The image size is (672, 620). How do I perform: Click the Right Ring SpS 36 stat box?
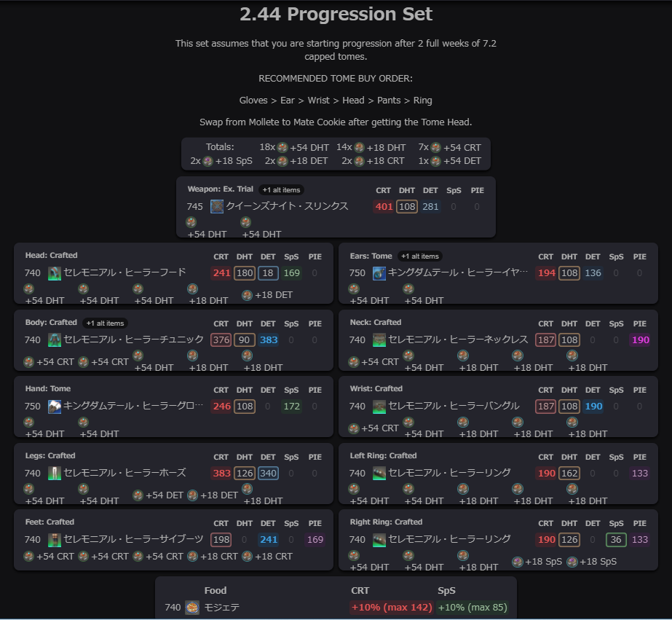pyautogui.click(x=616, y=540)
